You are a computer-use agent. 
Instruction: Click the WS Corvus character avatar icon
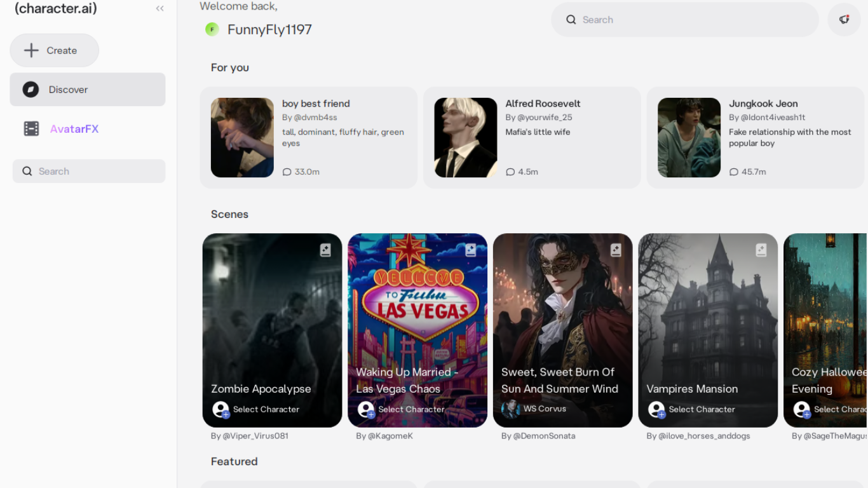pos(510,409)
